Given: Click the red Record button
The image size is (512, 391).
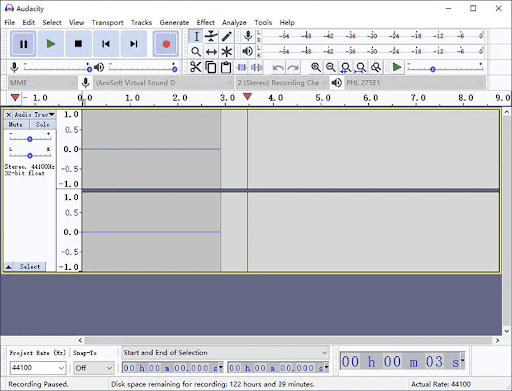Looking at the screenshot, I should [x=166, y=44].
